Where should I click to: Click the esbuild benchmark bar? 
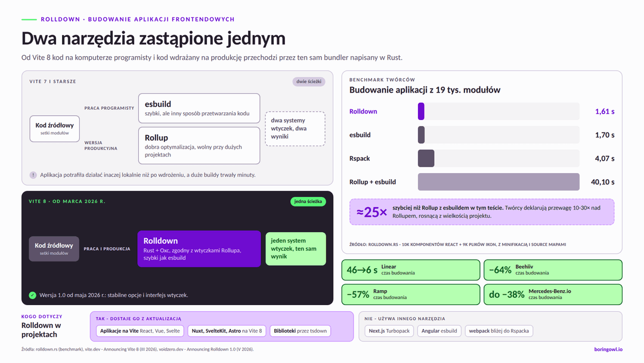[422, 135]
